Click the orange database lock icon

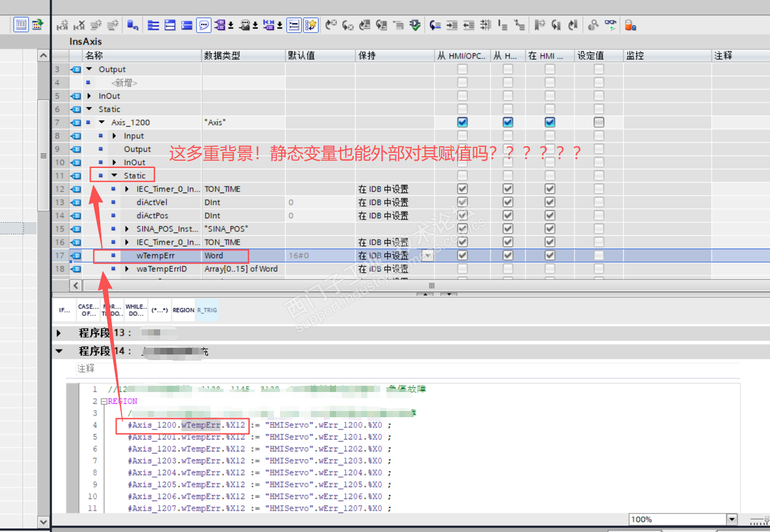pos(630,25)
